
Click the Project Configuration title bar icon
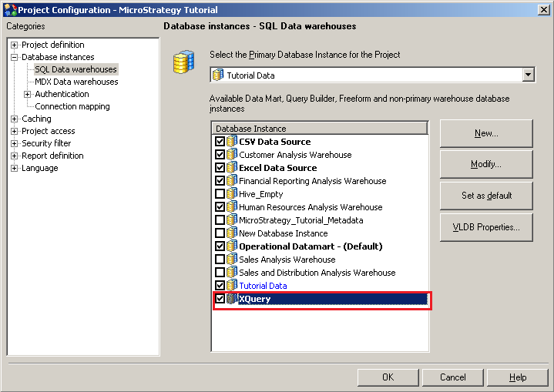coord(10,9)
